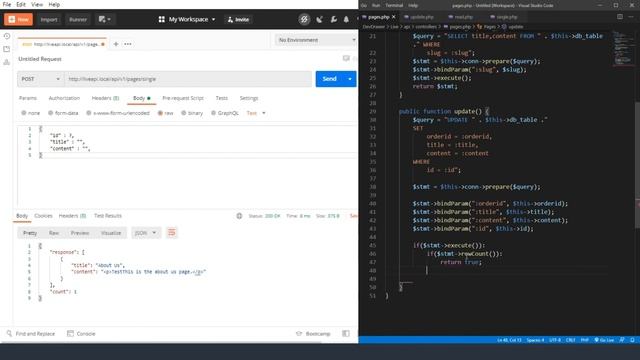Click the satellite capture requests icon
This screenshot has width=640, height=360.
coord(320,19)
